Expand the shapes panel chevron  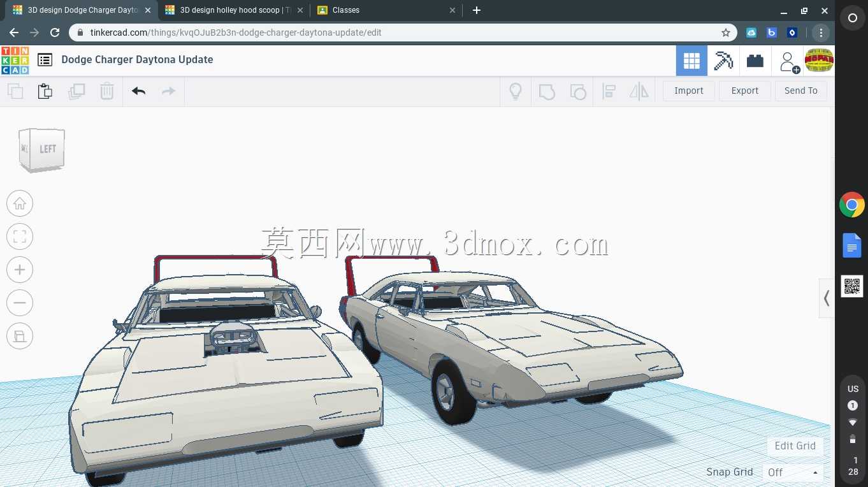827,298
